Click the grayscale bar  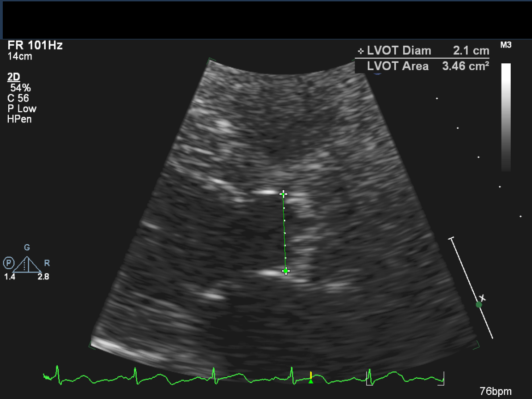(x=506, y=117)
